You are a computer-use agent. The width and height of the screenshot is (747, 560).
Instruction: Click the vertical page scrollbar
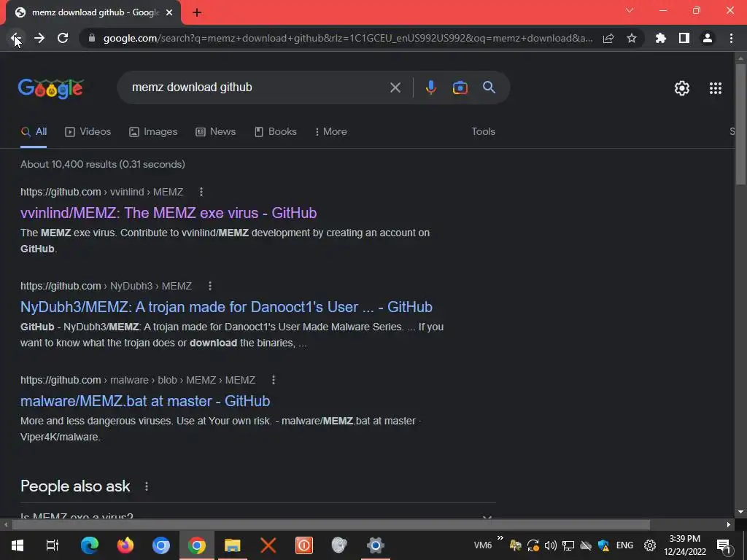(740, 125)
